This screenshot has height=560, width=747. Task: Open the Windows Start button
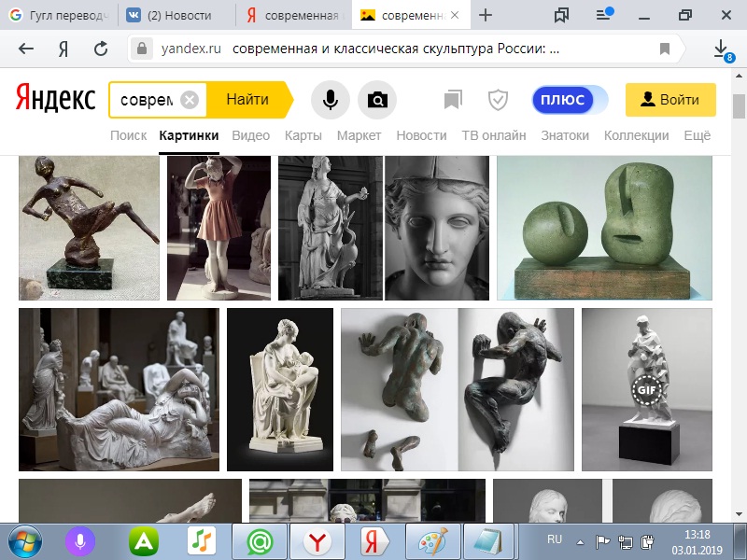click(x=25, y=542)
